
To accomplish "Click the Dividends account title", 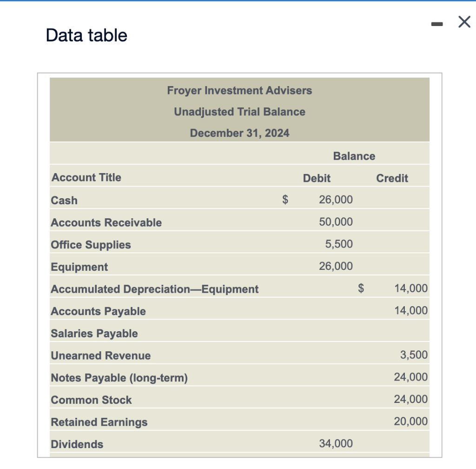I will (76, 444).
